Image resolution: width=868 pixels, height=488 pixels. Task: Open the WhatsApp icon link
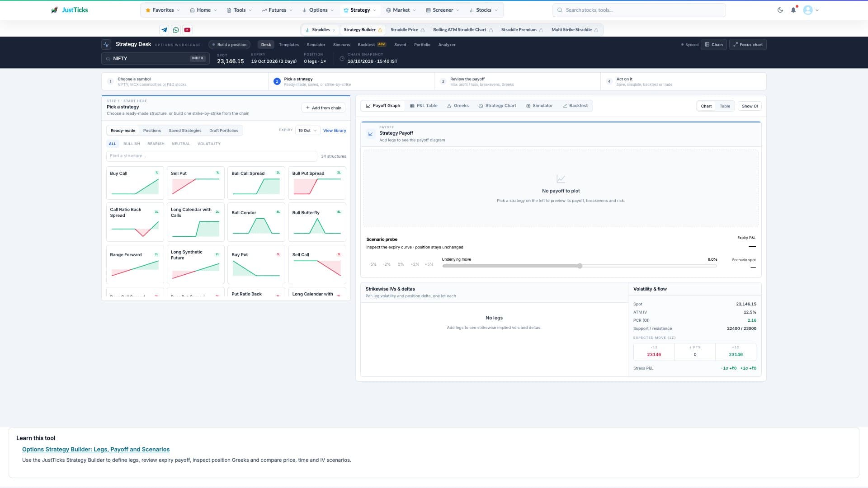click(176, 30)
